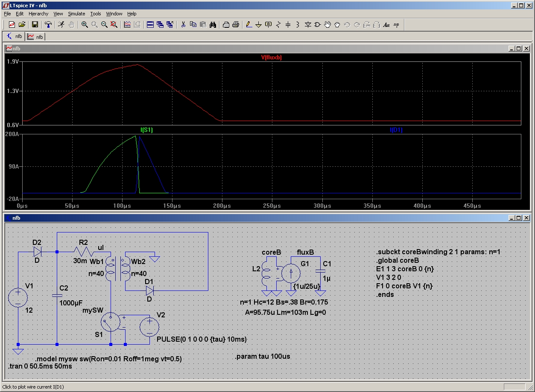535x392 pixels.
Task: Select the Diode component tool
Action: tap(308, 25)
